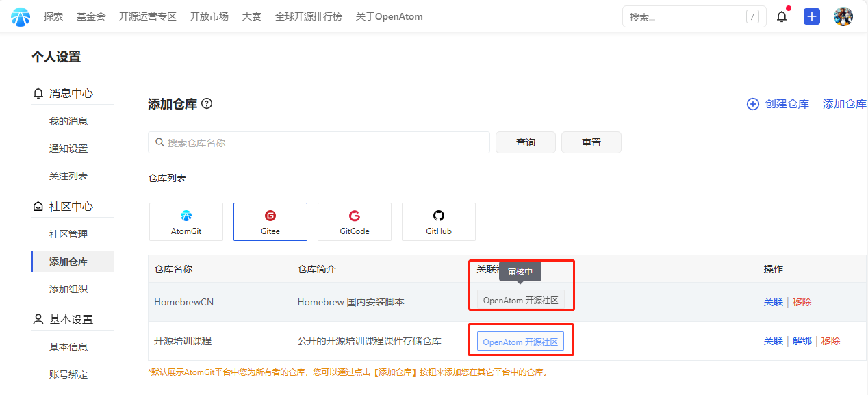
Task: Select the Gitee platform tab
Action: pos(270,222)
